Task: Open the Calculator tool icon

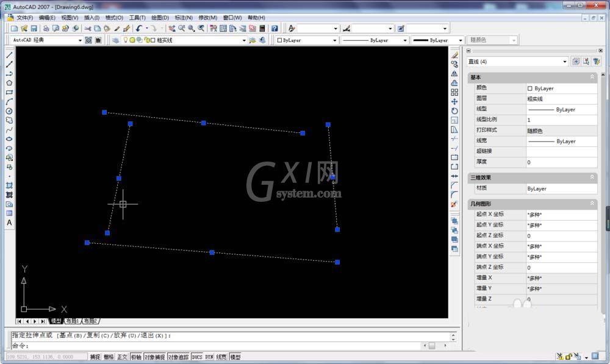Action: click(x=262, y=29)
